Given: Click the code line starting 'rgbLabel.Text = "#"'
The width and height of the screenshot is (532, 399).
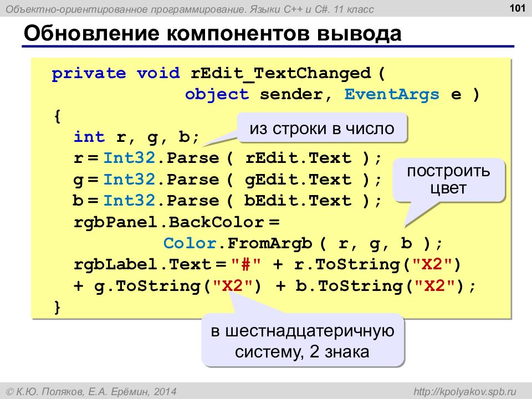Looking at the screenshot, I should click(x=267, y=265).
